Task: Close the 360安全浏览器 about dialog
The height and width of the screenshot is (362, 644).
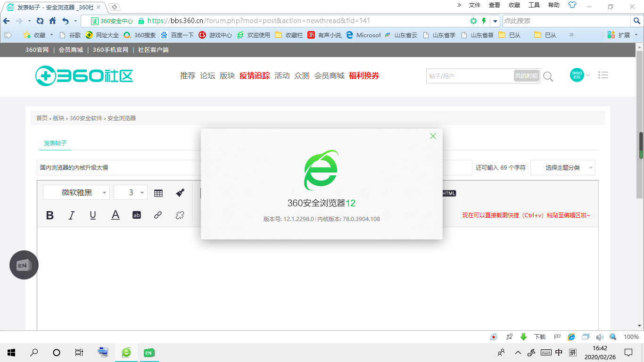Action: 433,136
